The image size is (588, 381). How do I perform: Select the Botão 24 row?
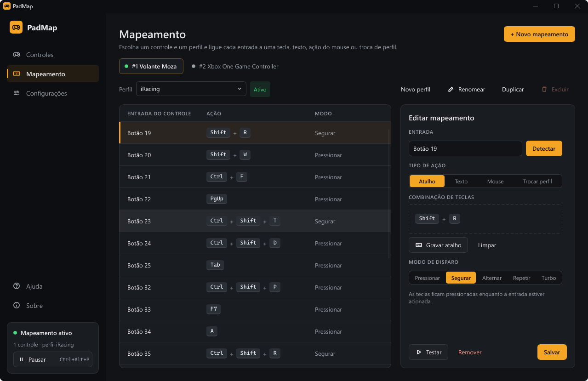[x=255, y=243]
